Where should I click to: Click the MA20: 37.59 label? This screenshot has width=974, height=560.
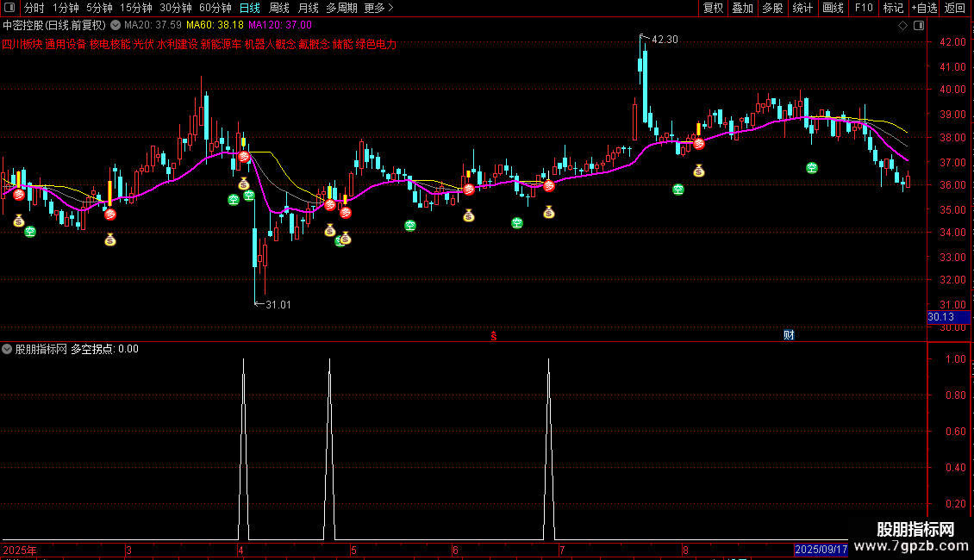pos(153,25)
